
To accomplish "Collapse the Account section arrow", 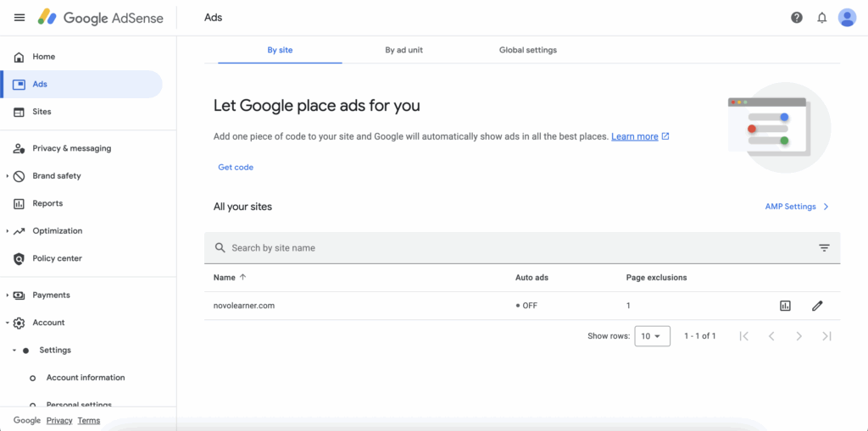I will [x=7, y=323].
